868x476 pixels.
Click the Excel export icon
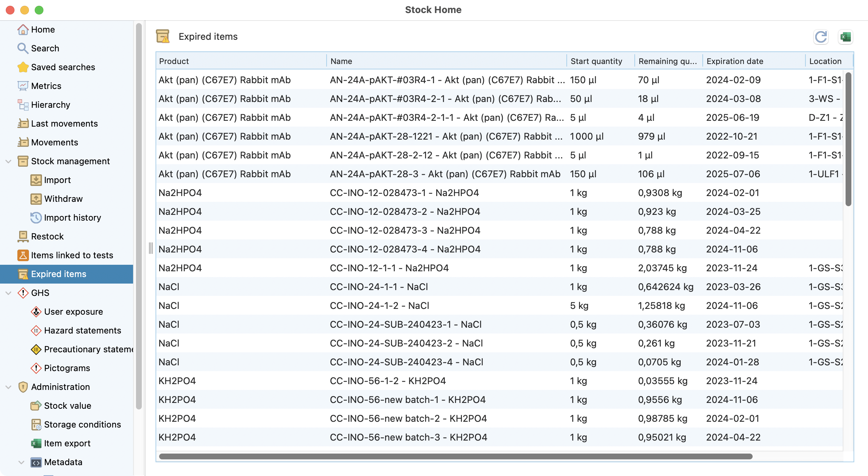pyautogui.click(x=845, y=37)
